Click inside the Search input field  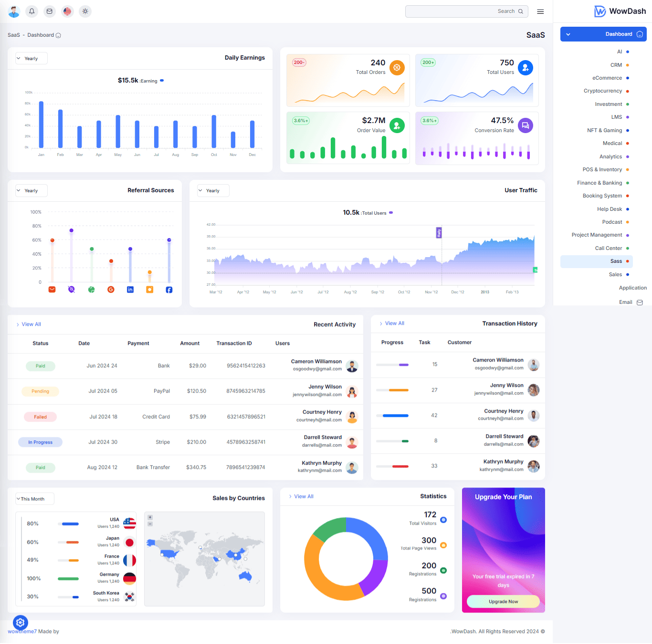tap(458, 11)
